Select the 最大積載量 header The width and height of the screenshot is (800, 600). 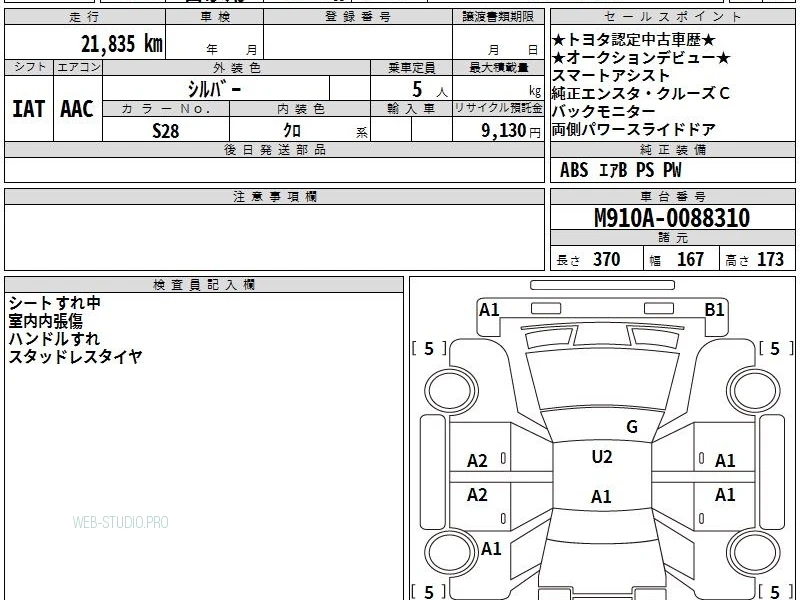click(498, 67)
